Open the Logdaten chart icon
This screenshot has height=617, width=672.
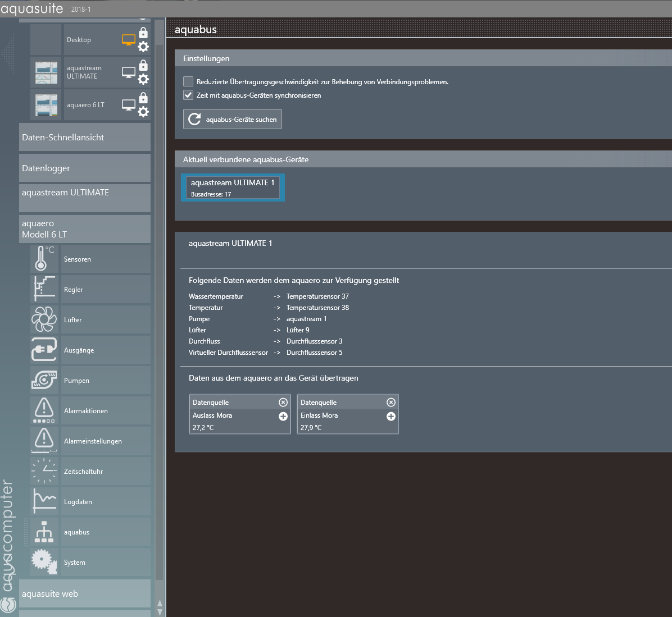coord(44,501)
